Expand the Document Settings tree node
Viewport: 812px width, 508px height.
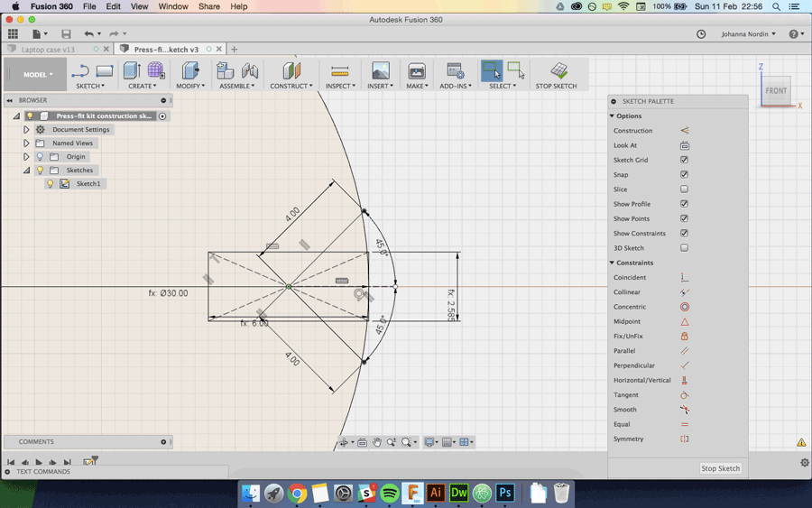point(26,130)
